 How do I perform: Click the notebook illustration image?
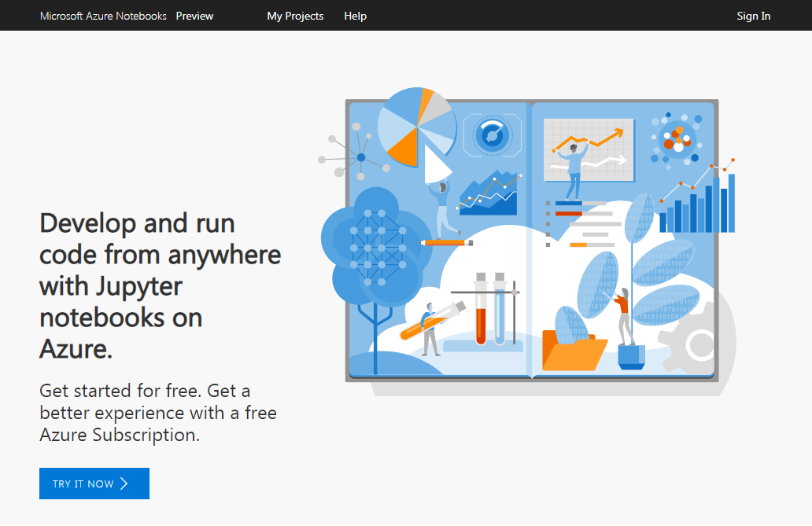(x=526, y=242)
